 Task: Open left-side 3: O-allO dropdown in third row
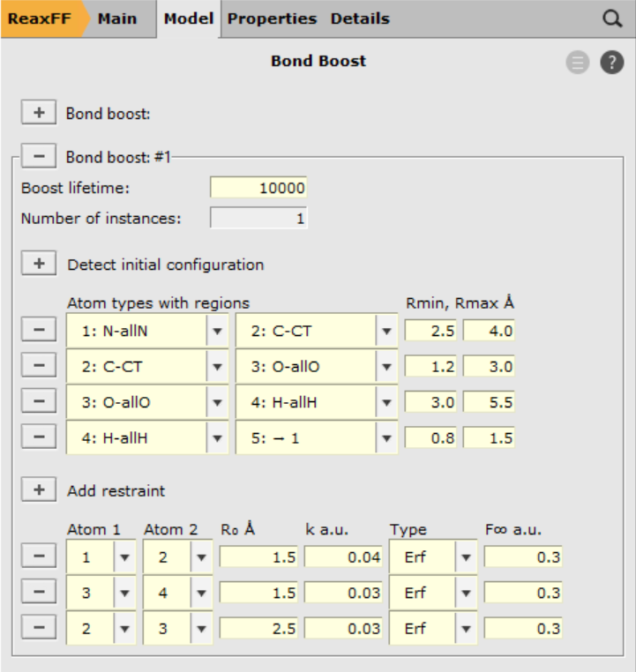[147, 402]
